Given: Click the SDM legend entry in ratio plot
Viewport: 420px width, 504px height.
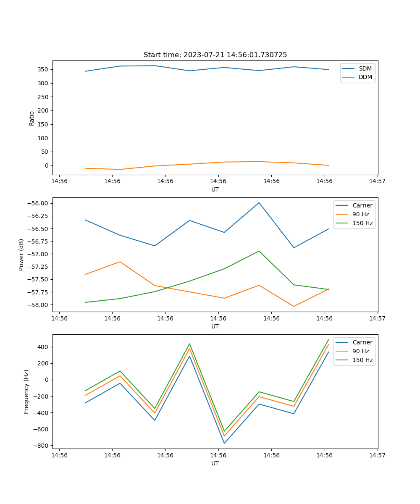Looking at the screenshot, I should point(365,68).
